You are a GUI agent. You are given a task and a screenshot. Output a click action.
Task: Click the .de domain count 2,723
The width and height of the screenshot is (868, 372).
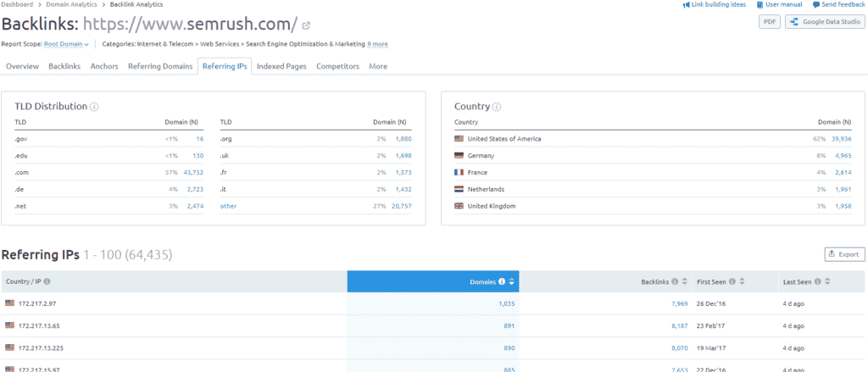click(x=196, y=189)
